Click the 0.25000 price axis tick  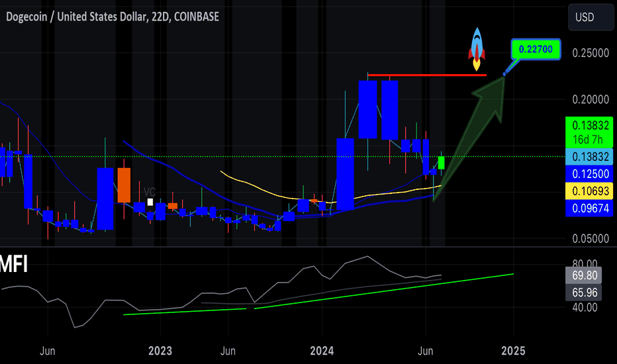[591, 53]
